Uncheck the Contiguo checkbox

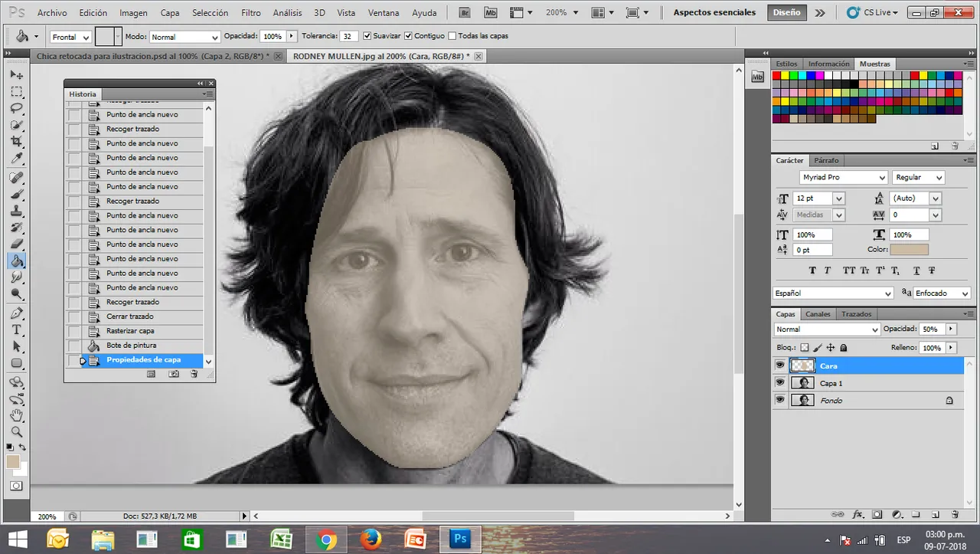coord(408,36)
